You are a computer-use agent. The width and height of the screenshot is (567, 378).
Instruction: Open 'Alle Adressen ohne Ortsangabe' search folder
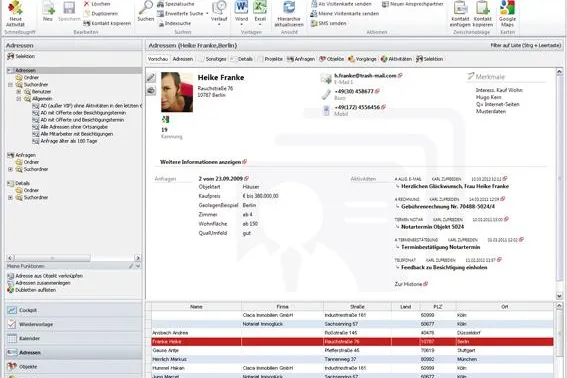pyautogui.click(x=70, y=127)
